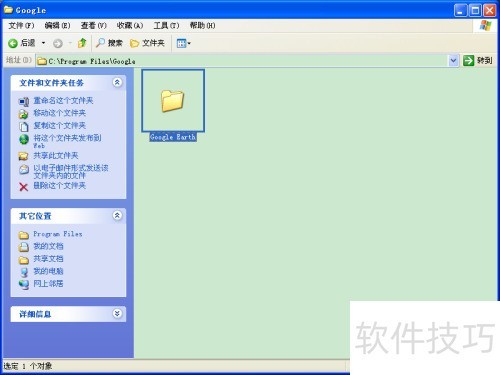Image resolution: width=500 pixels, height=375 pixels.
Task: Click the Google Earth folder name label
Action: (173, 137)
